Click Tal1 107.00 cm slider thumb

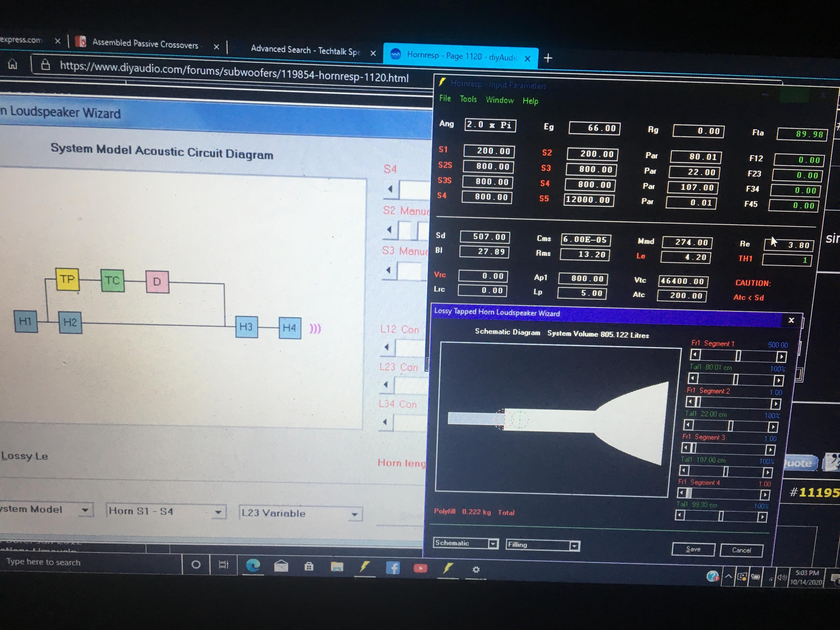[x=725, y=472]
